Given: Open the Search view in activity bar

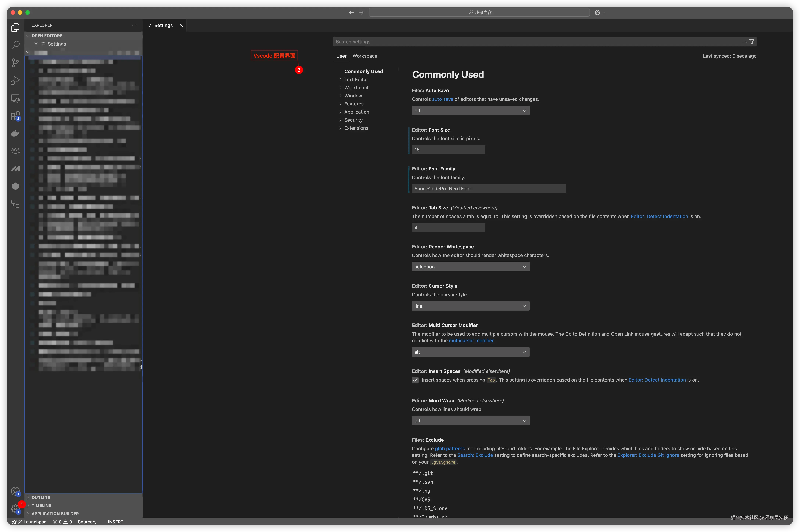Looking at the screenshot, I should coord(15,45).
